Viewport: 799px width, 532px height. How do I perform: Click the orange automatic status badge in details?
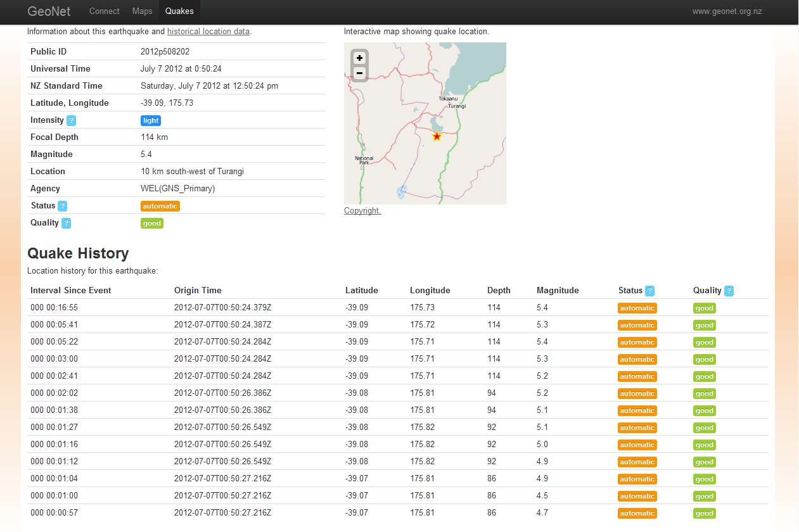point(160,206)
